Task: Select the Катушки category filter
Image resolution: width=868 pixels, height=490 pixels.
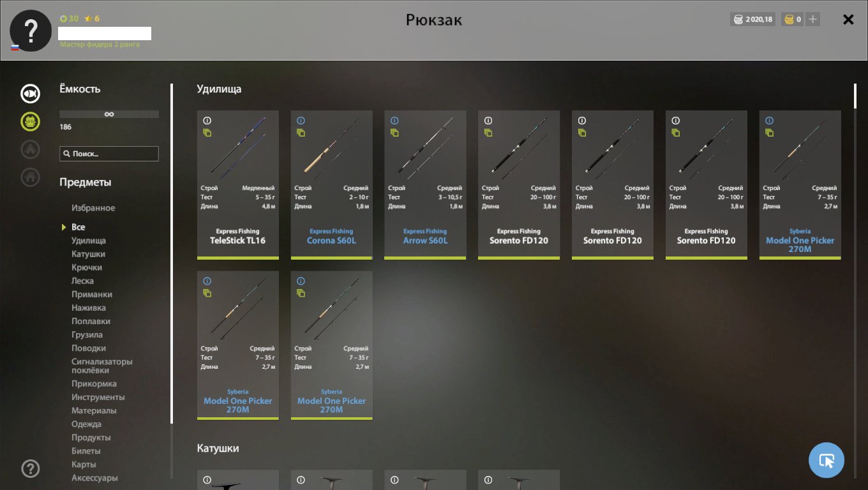Action: point(89,254)
